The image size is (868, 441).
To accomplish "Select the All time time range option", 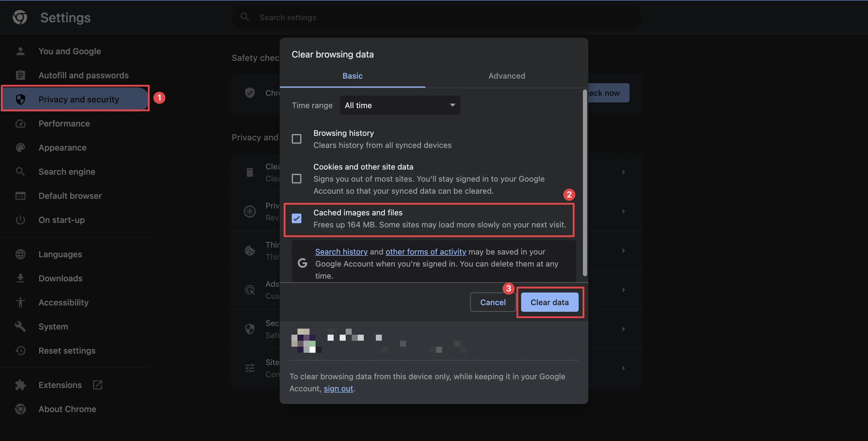I will click(x=400, y=105).
